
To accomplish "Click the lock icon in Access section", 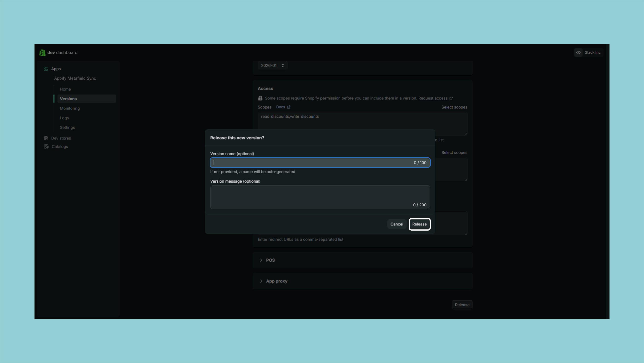I will tap(260, 98).
